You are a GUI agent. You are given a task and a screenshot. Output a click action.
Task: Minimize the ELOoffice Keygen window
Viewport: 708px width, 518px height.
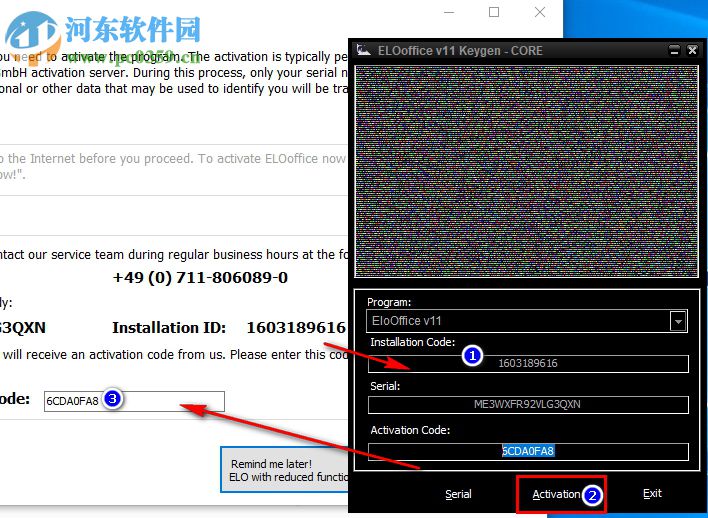[675, 50]
